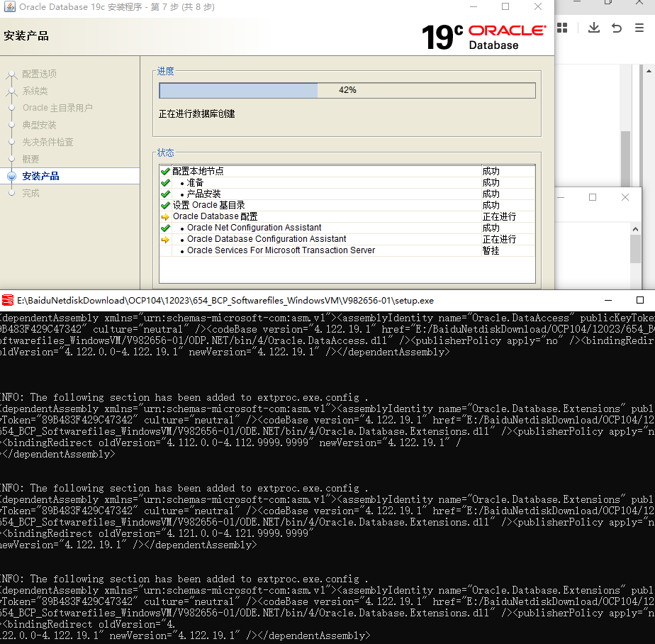
Task: Click the Oracle 19c Database logo
Action: click(483, 37)
